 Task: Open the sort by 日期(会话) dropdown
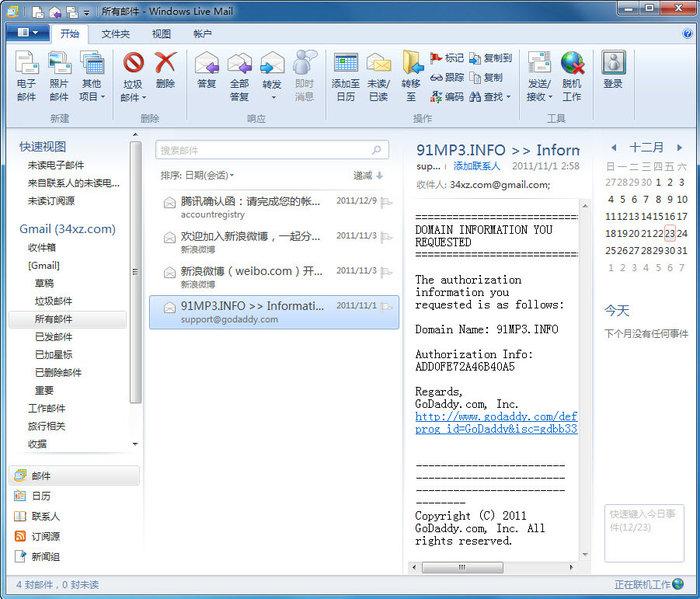coord(197,175)
